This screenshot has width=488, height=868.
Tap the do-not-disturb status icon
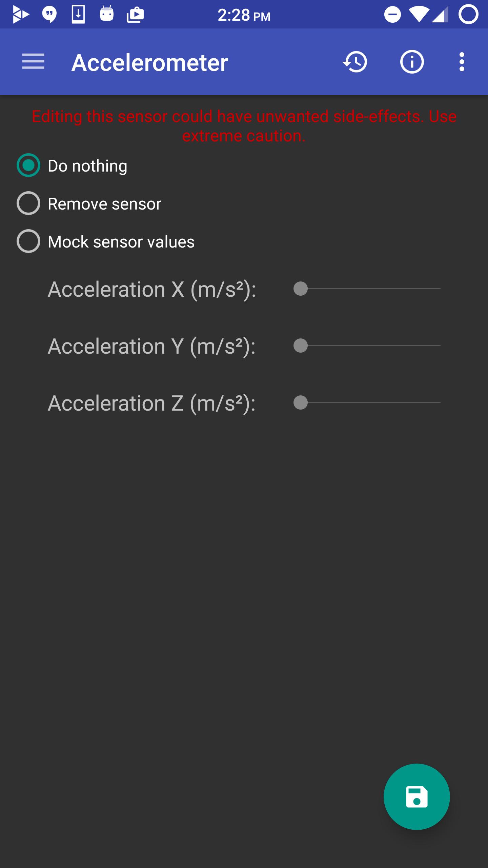392,15
